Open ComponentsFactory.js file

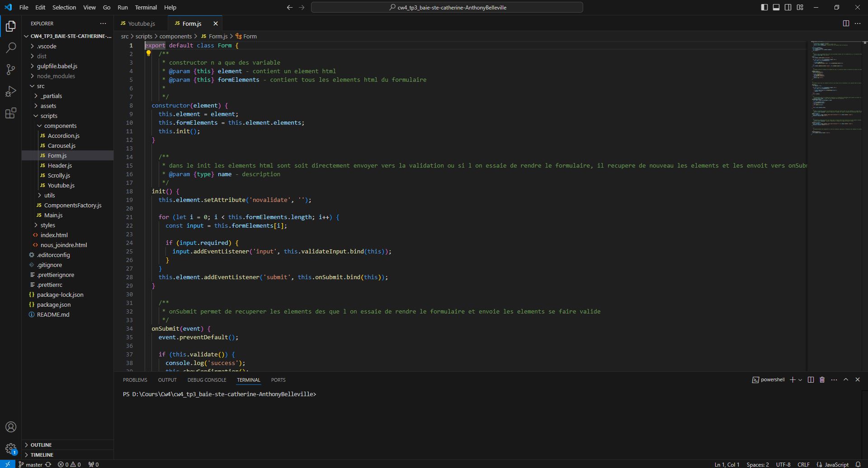pyautogui.click(x=68, y=205)
